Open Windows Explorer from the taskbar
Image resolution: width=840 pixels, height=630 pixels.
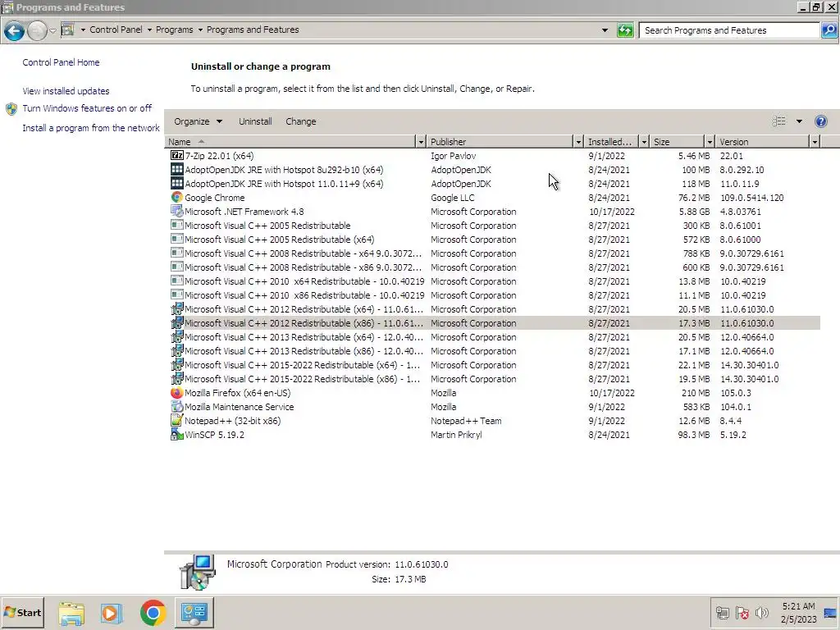pyautogui.click(x=71, y=613)
